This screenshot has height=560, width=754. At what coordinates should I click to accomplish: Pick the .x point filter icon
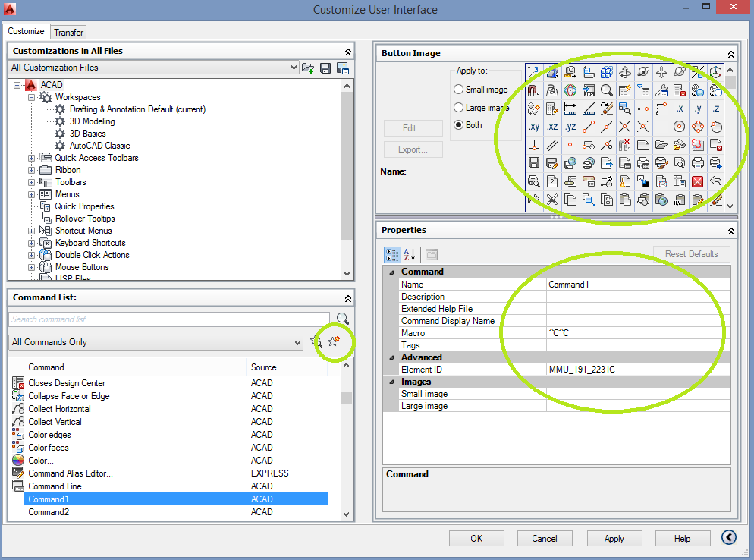coord(680,109)
